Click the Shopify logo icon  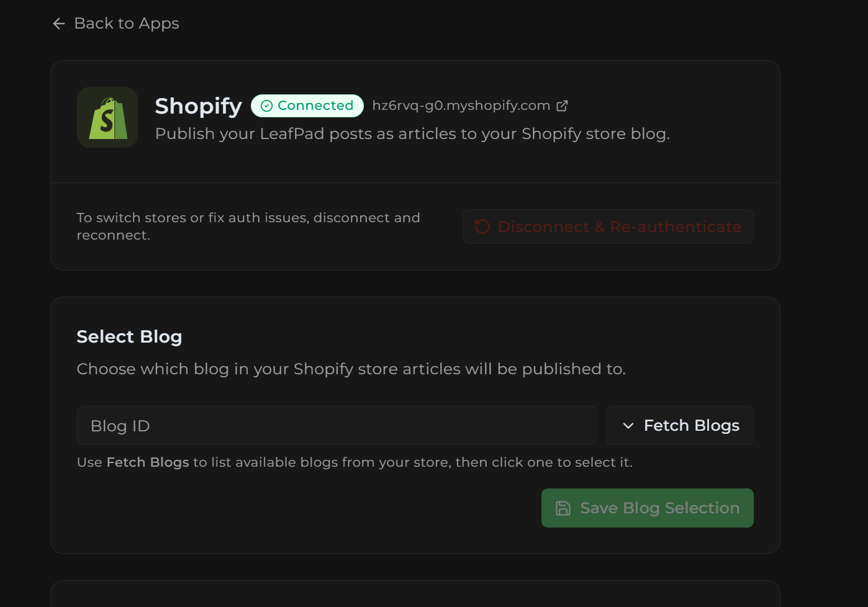click(107, 117)
